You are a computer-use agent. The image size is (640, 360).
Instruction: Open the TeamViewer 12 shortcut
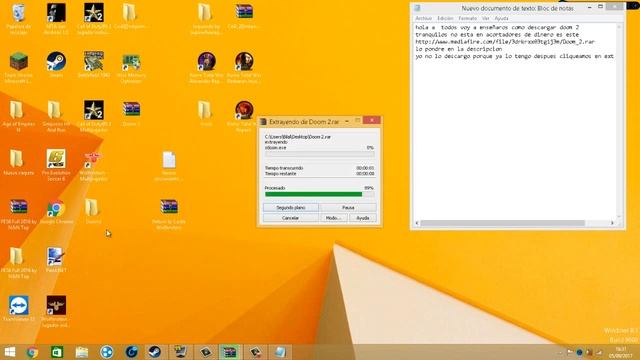tap(18, 306)
